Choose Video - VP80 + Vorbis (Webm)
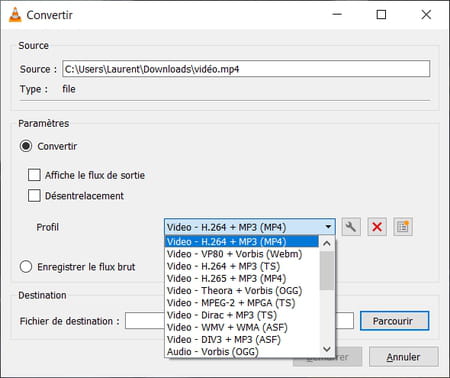450x378 pixels. pos(241,254)
